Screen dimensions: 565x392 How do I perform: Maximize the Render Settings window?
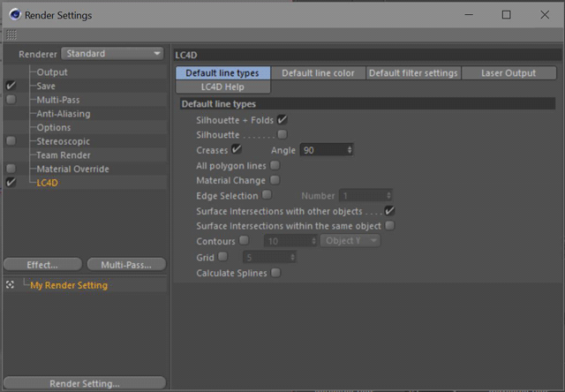[506, 14]
